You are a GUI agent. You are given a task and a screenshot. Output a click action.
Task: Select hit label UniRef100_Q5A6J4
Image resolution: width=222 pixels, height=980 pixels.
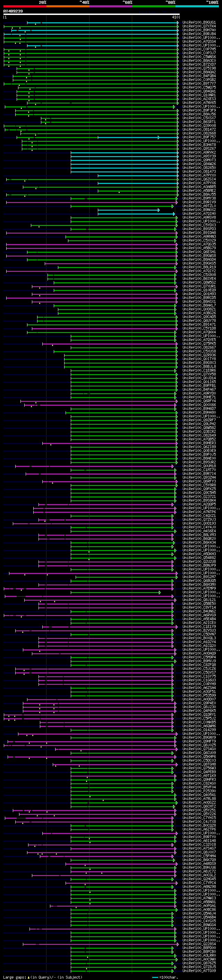[x=199, y=913]
